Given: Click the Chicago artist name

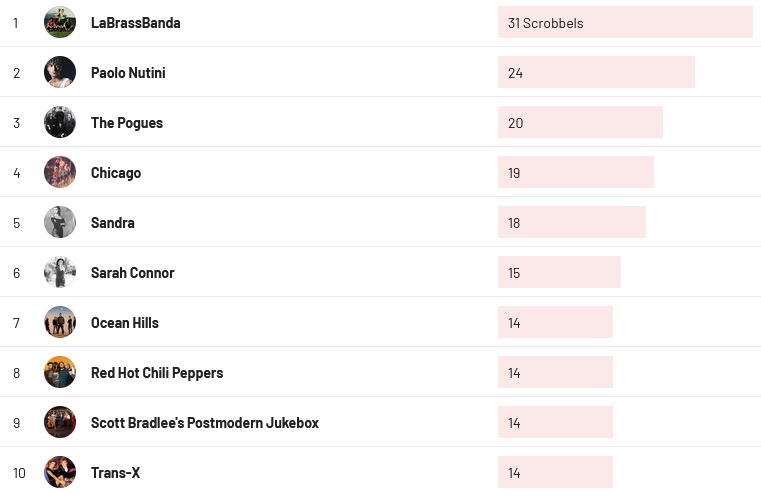Looking at the screenshot, I should click(x=116, y=173).
